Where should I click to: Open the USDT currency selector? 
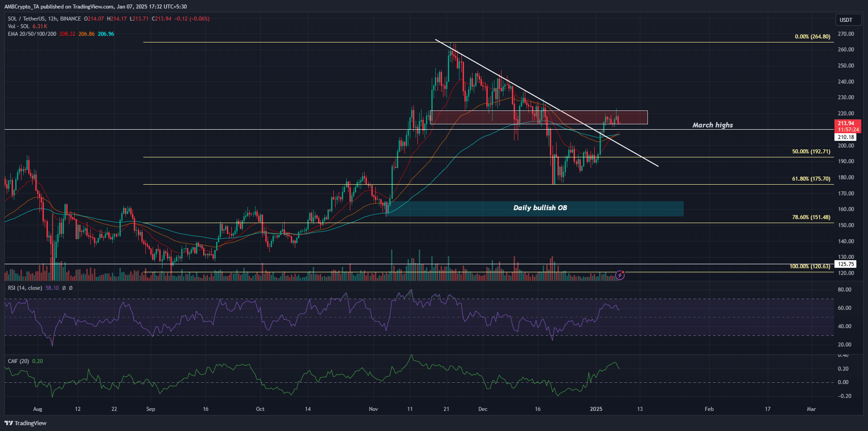click(x=848, y=20)
